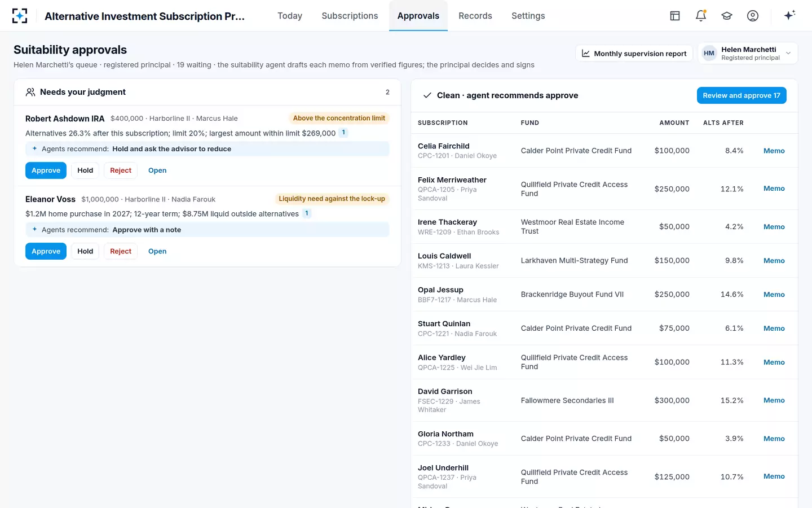The height and width of the screenshot is (508, 812).
Task: Open the Memo for Opal Jessup
Action: [774, 295]
